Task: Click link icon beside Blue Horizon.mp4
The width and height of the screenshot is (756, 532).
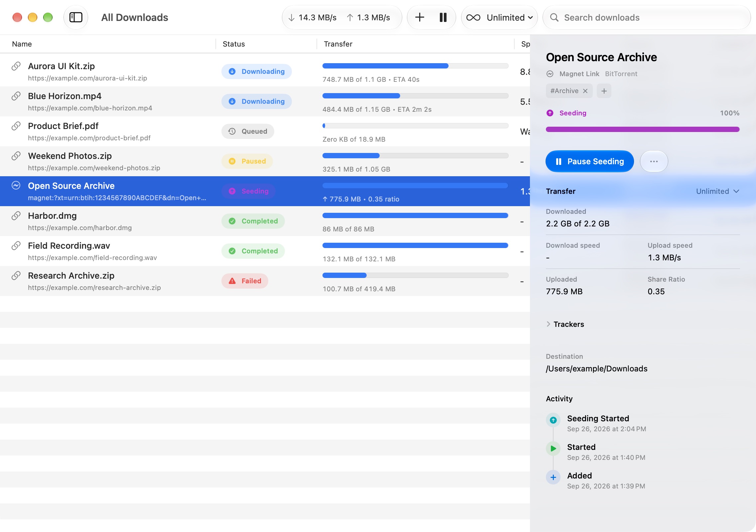Action: pyautogui.click(x=16, y=96)
